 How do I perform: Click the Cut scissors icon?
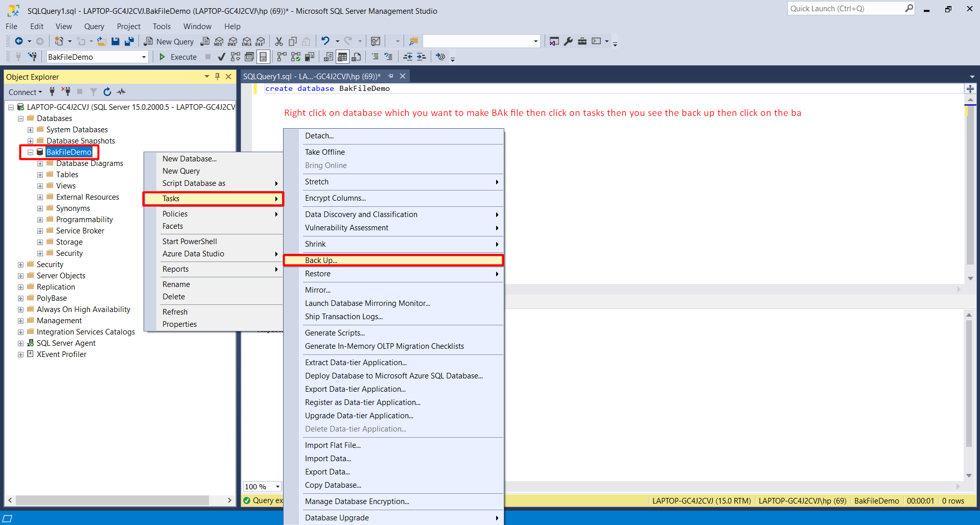pyautogui.click(x=279, y=41)
